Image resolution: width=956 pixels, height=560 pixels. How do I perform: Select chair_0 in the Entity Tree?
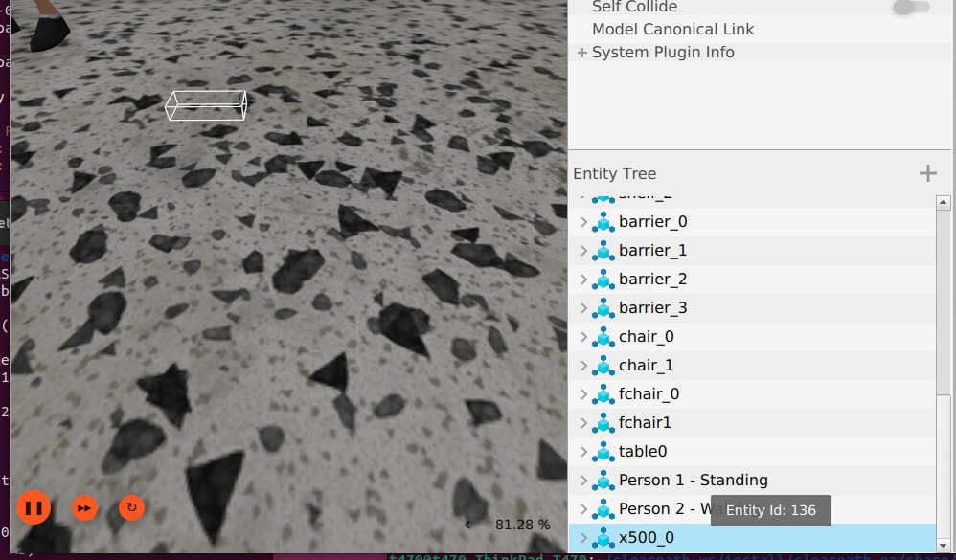tap(646, 337)
